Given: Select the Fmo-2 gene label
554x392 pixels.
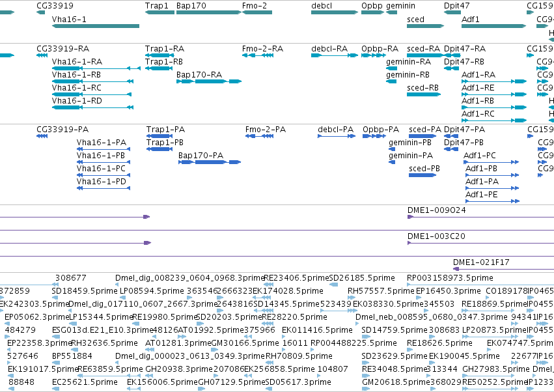Looking at the screenshot, I should point(255,6).
